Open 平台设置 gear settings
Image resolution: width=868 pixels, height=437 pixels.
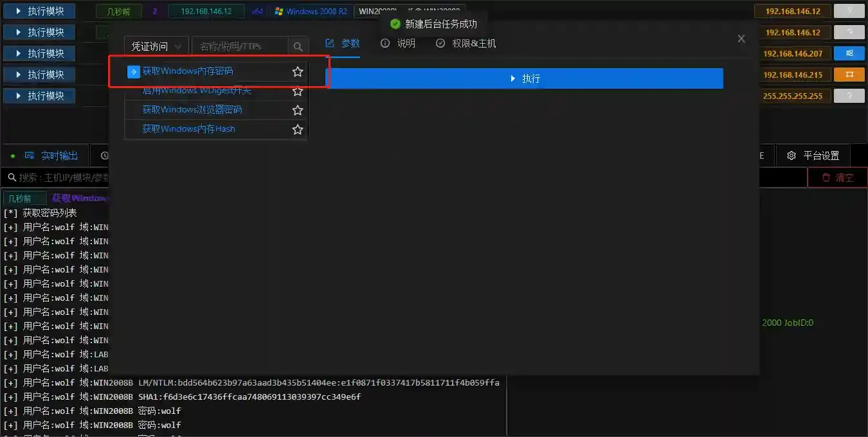click(x=813, y=156)
